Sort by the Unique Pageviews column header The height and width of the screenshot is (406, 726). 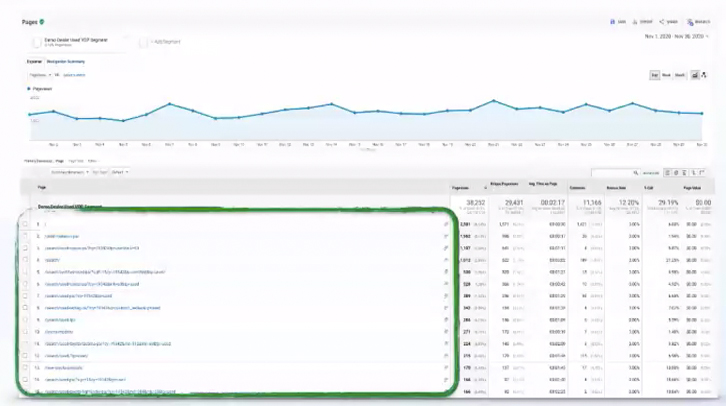tap(504, 184)
